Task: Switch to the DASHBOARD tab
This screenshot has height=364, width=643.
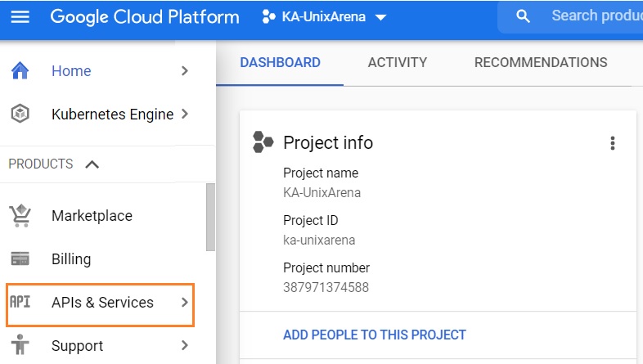Action: 280,63
